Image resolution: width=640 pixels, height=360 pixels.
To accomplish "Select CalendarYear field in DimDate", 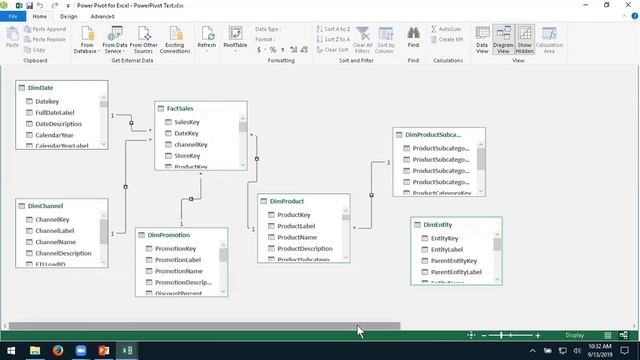I will pyautogui.click(x=54, y=135).
